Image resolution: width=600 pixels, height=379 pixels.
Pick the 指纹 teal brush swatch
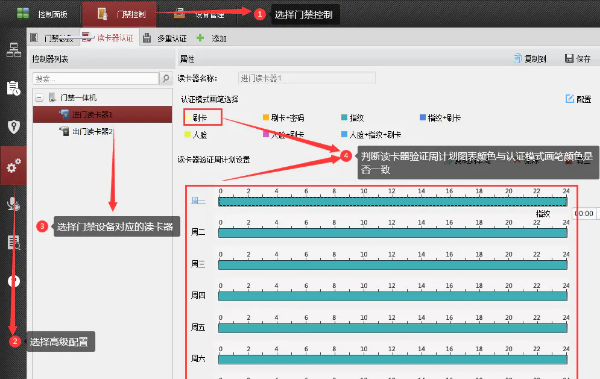344,117
